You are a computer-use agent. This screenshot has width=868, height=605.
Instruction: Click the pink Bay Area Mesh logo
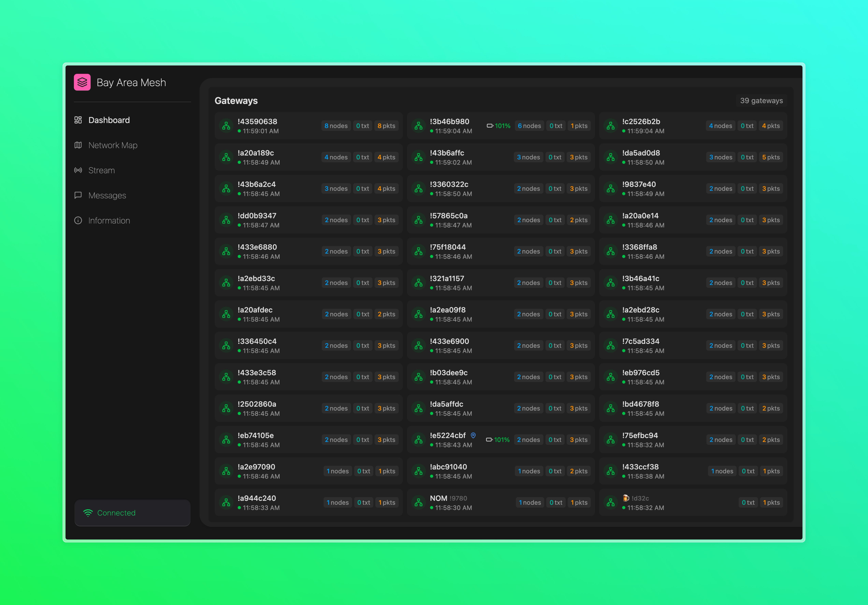tap(83, 82)
